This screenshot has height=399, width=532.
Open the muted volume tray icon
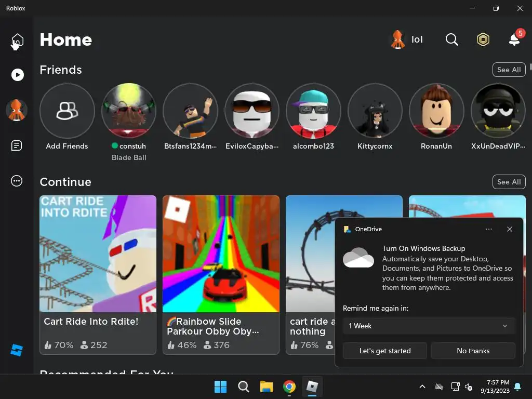(x=469, y=387)
